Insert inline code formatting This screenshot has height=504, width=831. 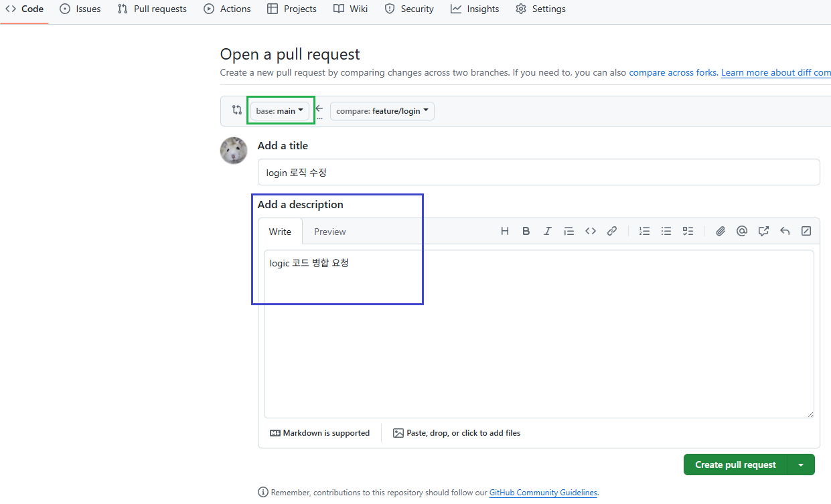tap(590, 231)
